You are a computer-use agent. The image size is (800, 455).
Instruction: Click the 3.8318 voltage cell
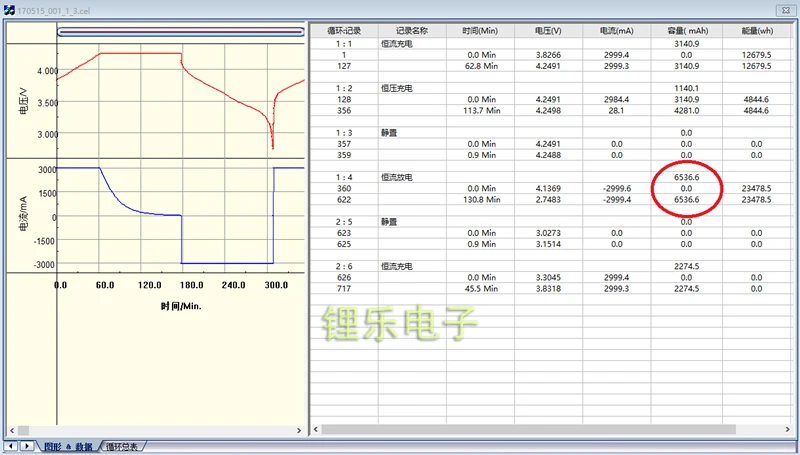548,289
